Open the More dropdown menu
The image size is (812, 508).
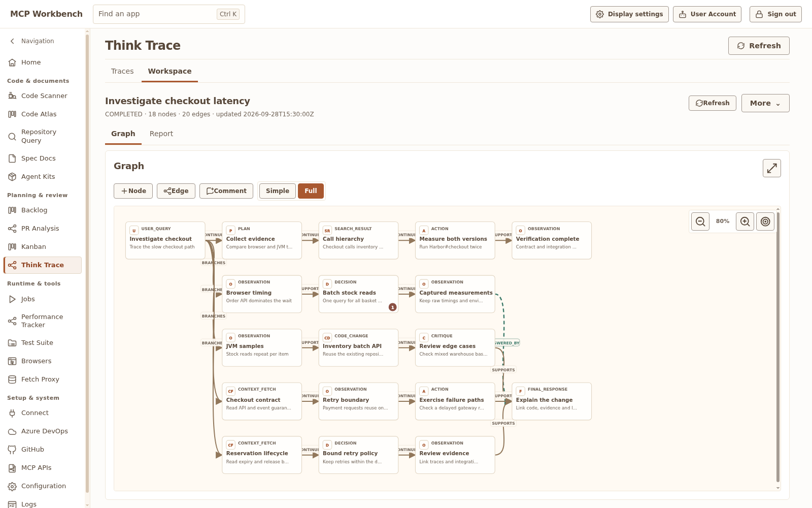click(x=765, y=103)
